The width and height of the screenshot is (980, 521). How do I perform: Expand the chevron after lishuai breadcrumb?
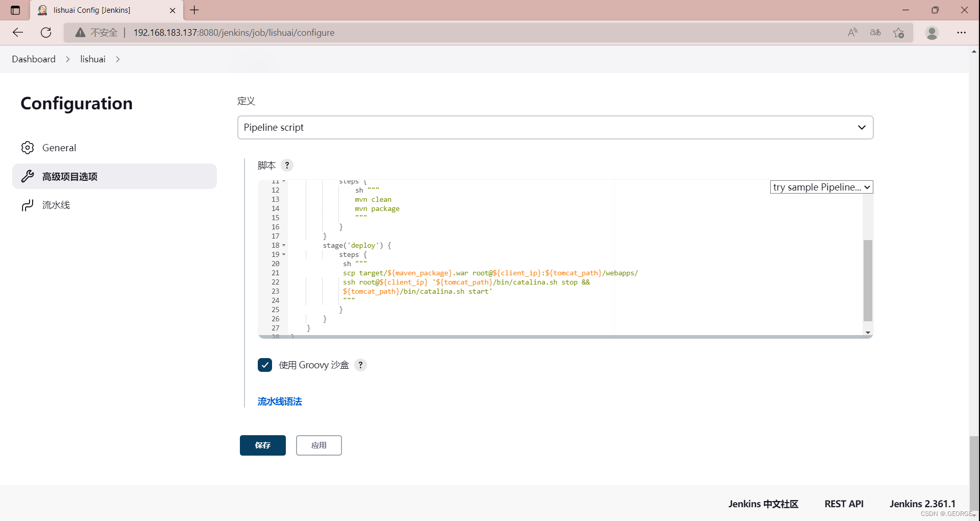click(118, 59)
